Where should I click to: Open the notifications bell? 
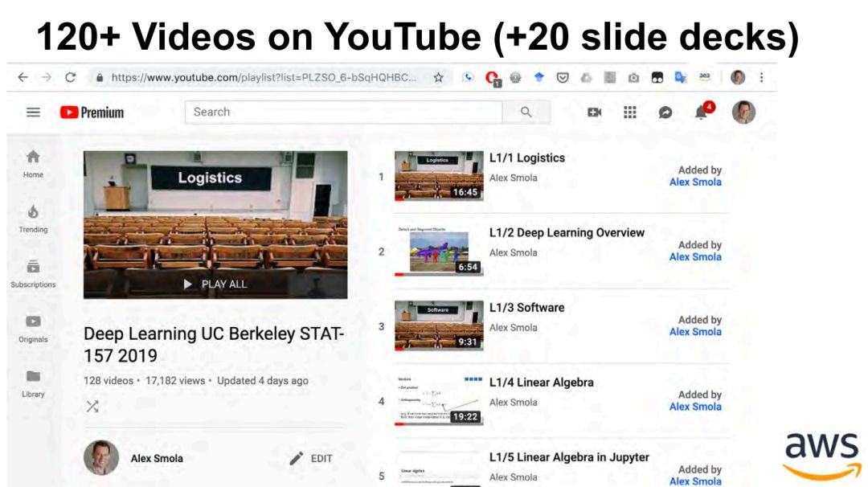[x=702, y=111]
